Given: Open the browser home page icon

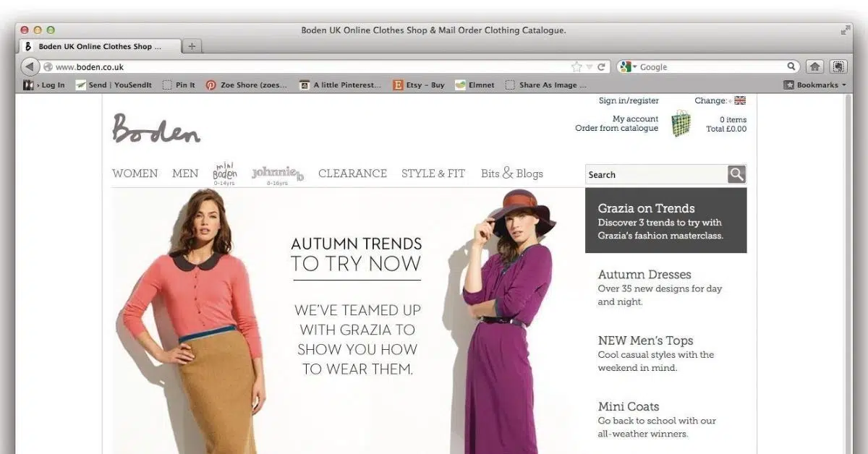Looking at the screenshot, I should point(815,67).
